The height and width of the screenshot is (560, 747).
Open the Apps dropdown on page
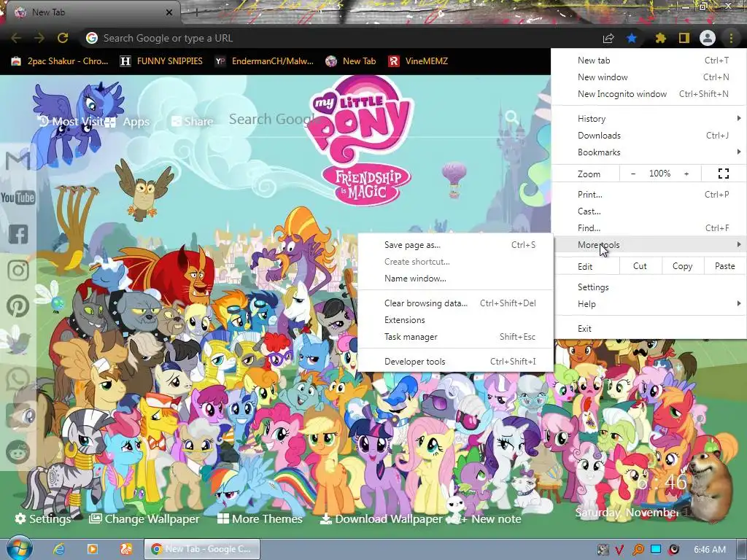(127, 122)
